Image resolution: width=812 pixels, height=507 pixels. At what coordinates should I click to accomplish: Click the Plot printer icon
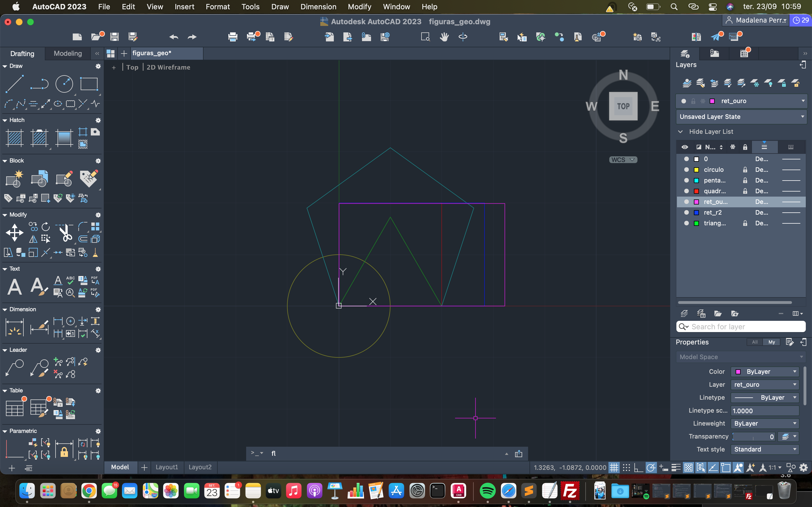pyautogui.click(x=233, y=37)
